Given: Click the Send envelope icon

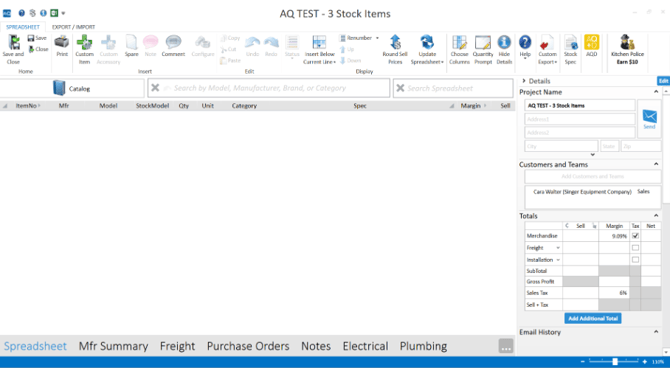Looking at the screenshot, I should (649, 118).
